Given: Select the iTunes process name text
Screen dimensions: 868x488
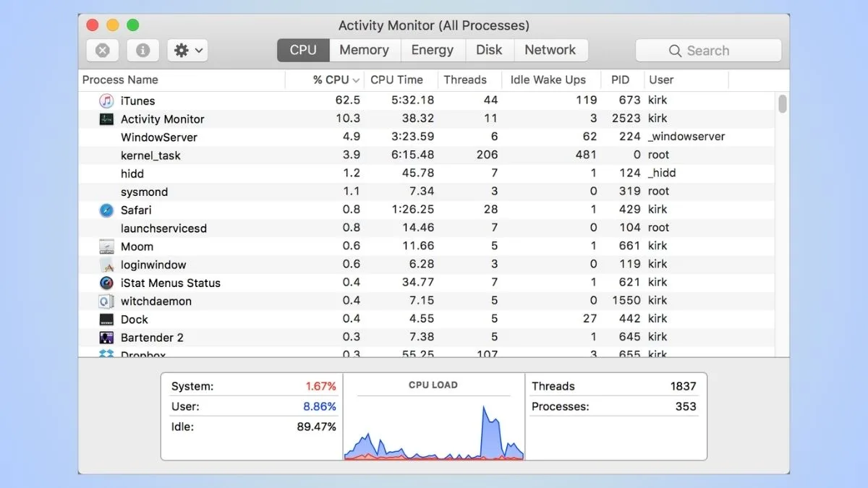Looking at the screenshot, I should pyautogui.click(x=137, y=100).
